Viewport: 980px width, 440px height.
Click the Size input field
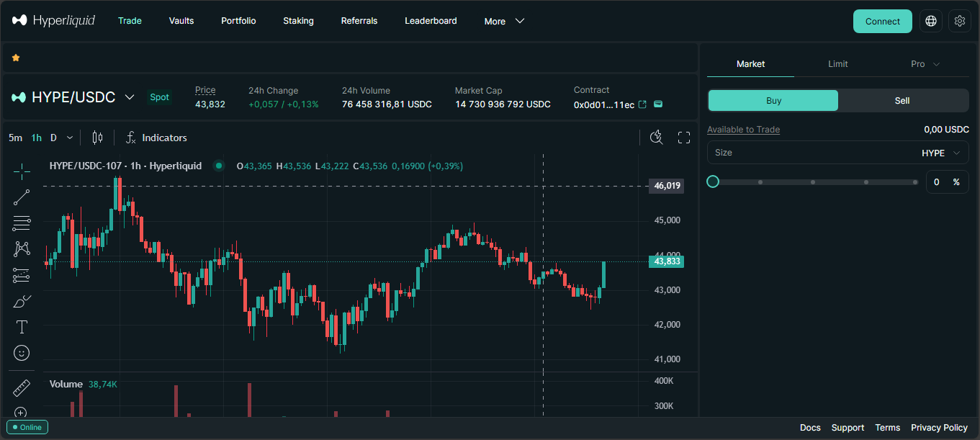click(x=838, y=153)
